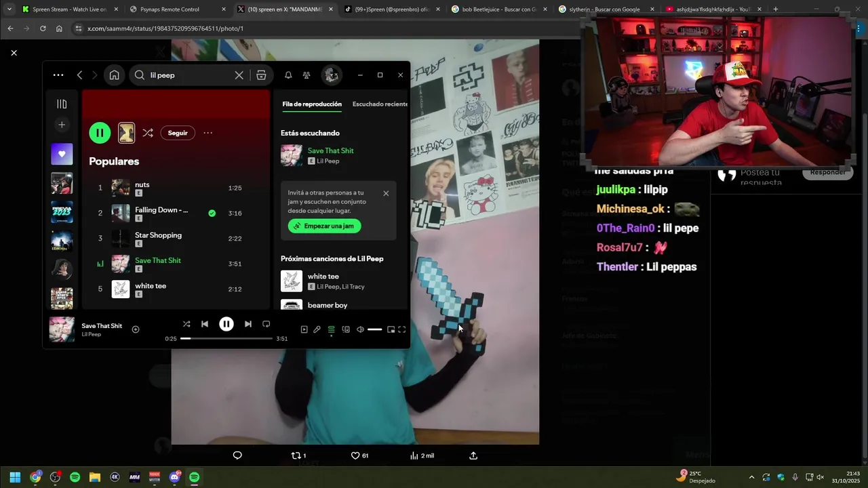Add Save That Shit to Liked Songs
Screen dimensions: 868x488
136,329
